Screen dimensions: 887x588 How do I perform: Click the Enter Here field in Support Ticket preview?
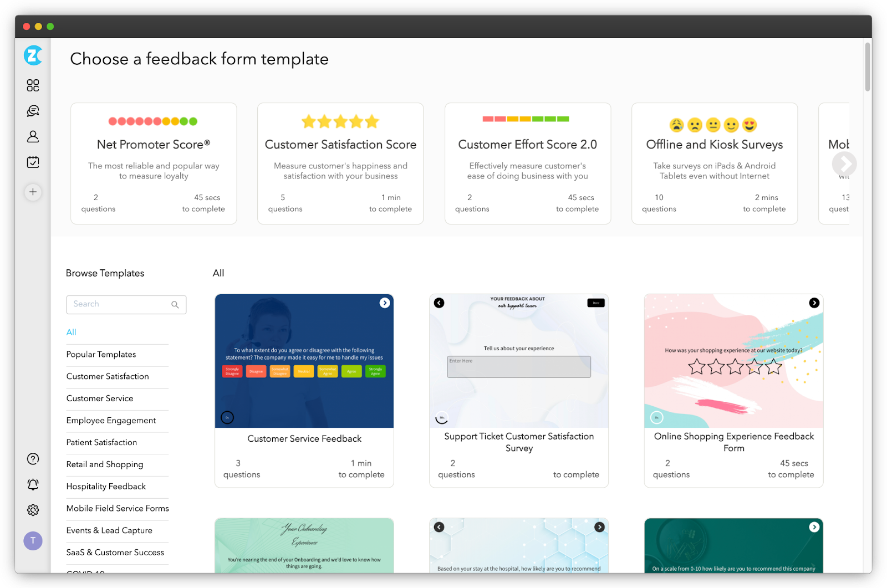click(x=519, y=367)
